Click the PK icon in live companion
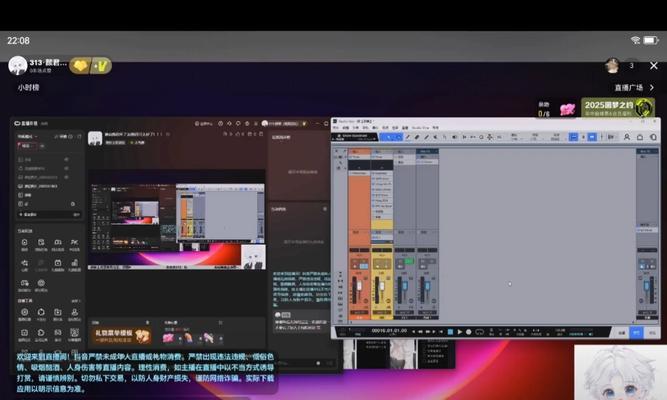Screen dimensions: 667x400 [74, 244]
